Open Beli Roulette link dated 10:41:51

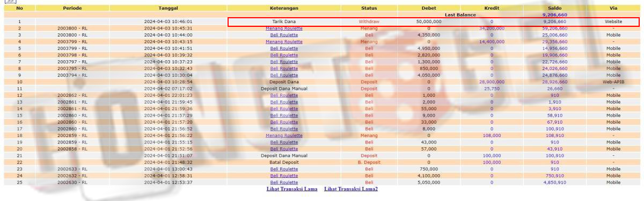pos(284,48)
